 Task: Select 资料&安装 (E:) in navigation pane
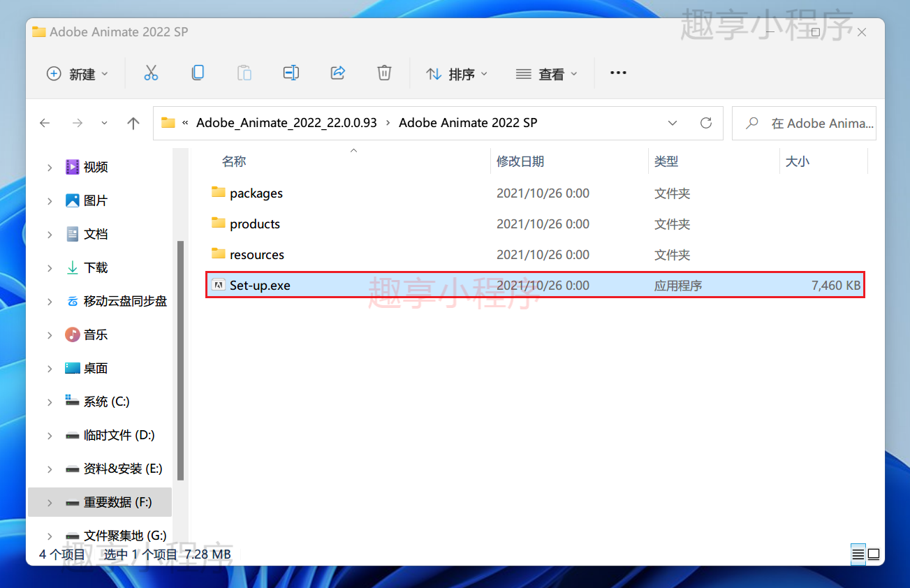(123, 469)
